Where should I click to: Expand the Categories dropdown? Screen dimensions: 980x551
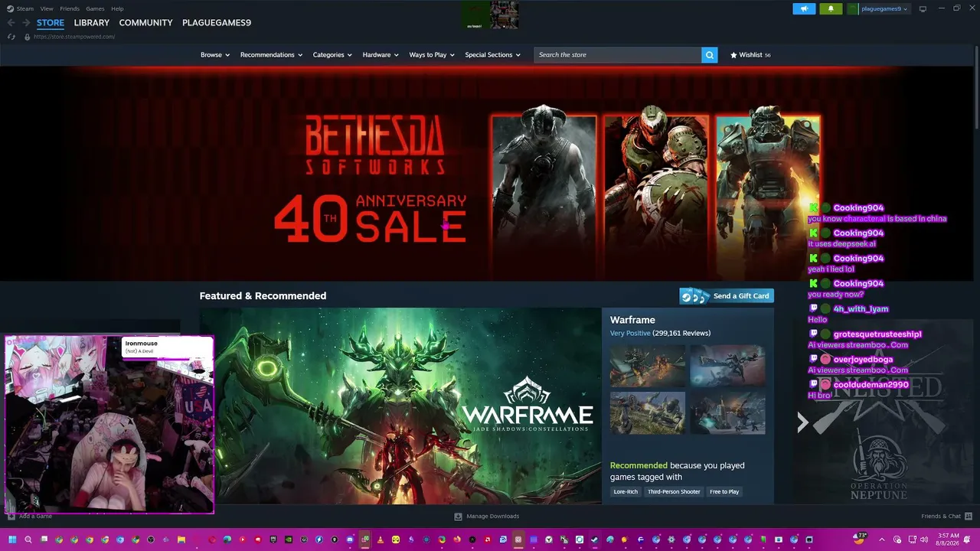[x=332, y=55]
